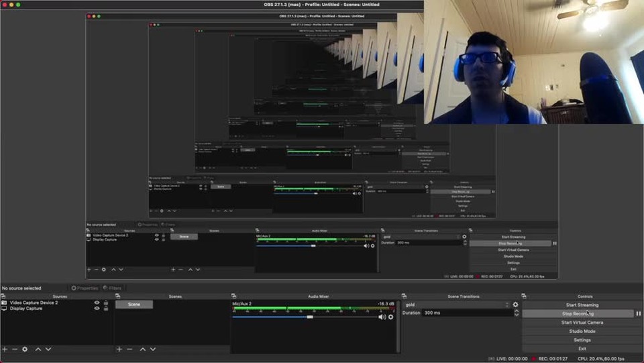Hide the Video Capture Device 2 source

point(97,303)
